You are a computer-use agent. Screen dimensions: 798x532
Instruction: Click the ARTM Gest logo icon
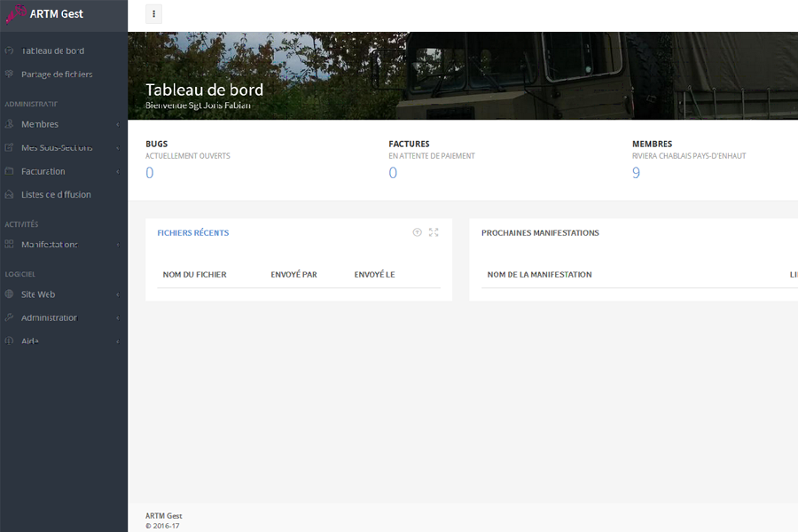[15, 13]
